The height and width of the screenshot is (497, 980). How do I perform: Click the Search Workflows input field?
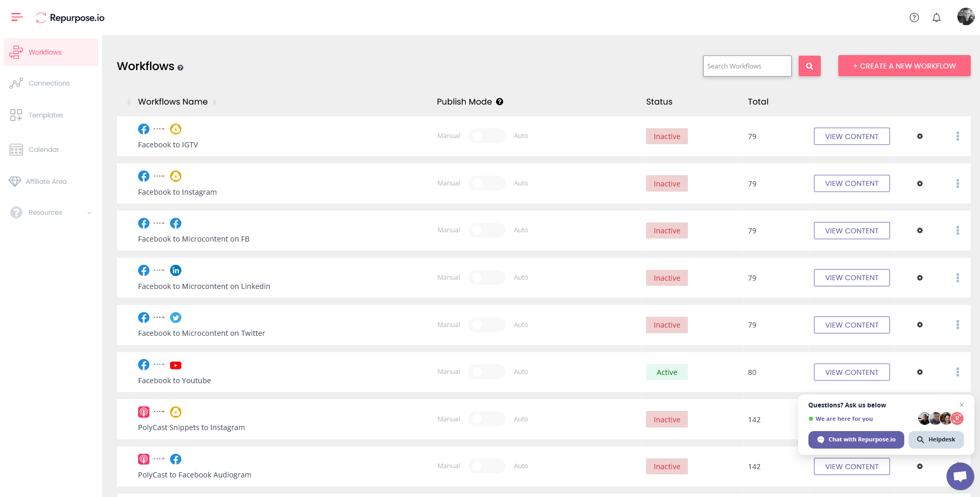pyautogui.click(x=747, y=66)
